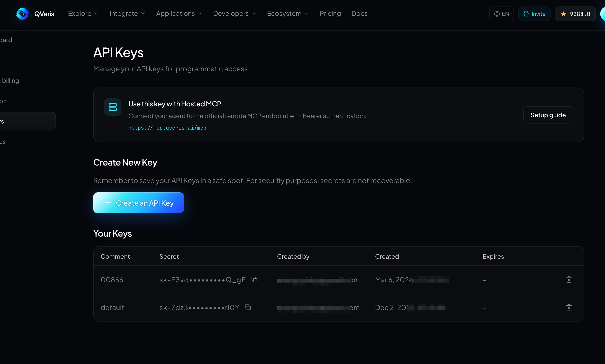Click the sk-F3vo masked secret text

click(203, 280)
